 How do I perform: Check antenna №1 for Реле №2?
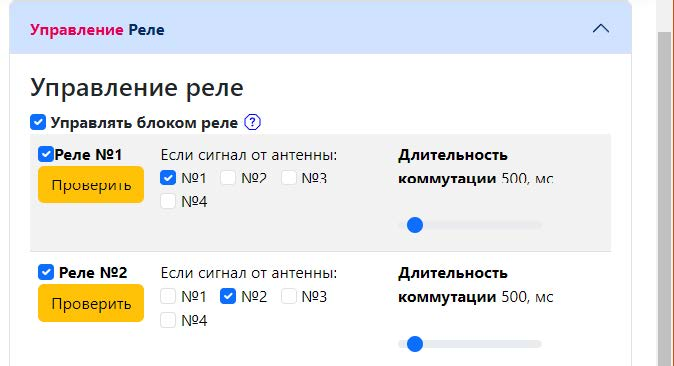click(x=168, y=296)
